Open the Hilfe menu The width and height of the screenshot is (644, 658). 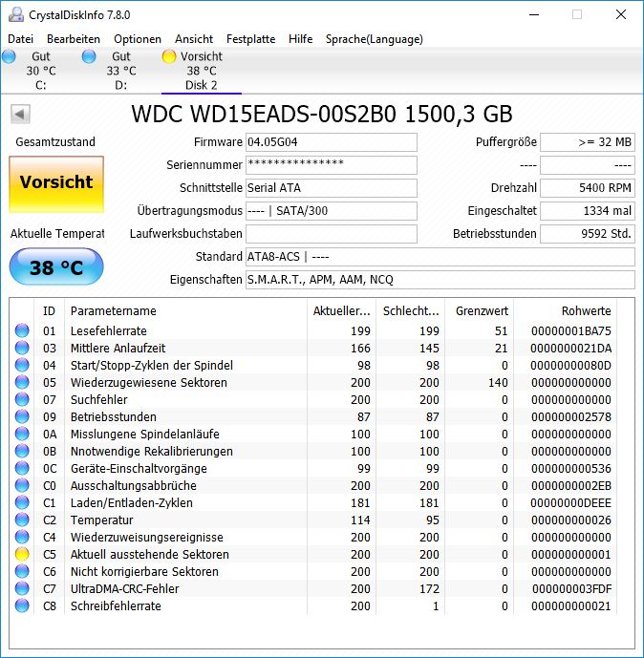pyautogui.click(x=301, y=39)
